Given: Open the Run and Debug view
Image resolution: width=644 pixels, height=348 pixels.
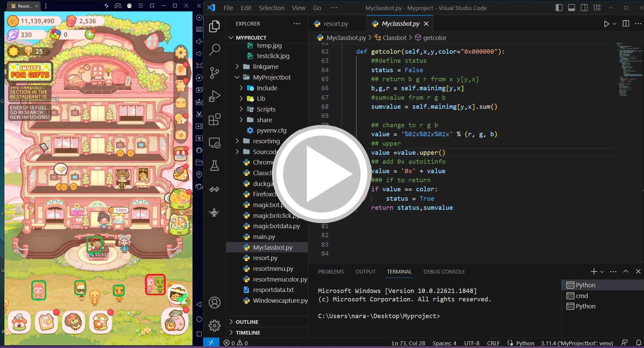Looking at the screenshot, I should (214, 96).
